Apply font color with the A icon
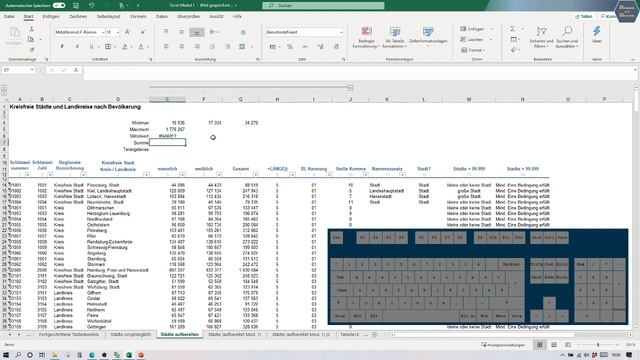 141,47
